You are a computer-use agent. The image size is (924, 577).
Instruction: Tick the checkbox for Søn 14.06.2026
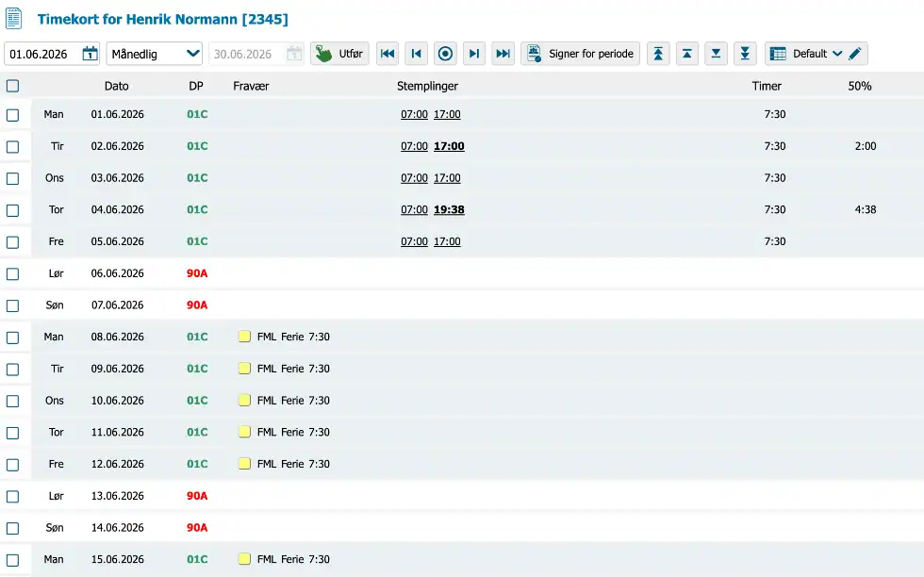12,529
